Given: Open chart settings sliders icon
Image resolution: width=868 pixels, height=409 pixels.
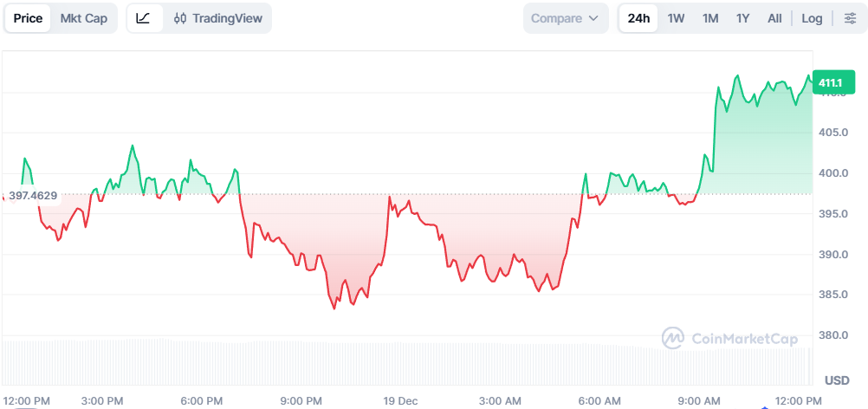Looking at the screenshot, I should [x=850, y=18].
